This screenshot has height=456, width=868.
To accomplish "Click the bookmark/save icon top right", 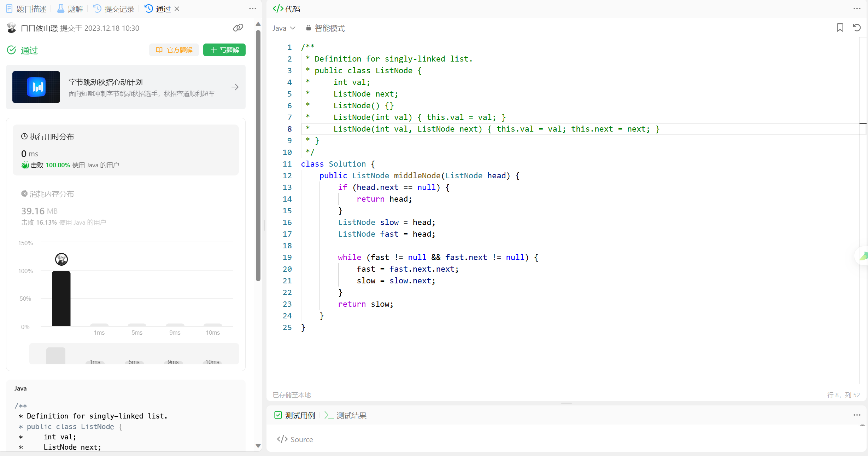I will pyautogui.click(x=840, y=28).
